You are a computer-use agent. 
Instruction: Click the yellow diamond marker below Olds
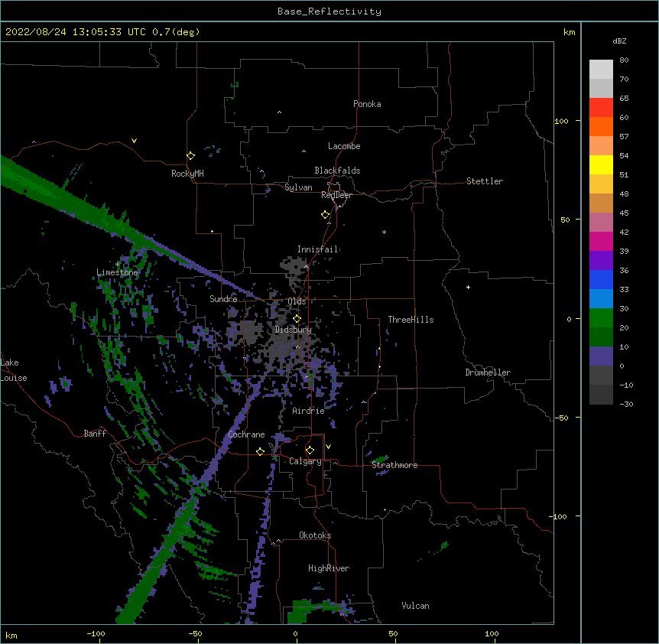click(x=297, y=318)
